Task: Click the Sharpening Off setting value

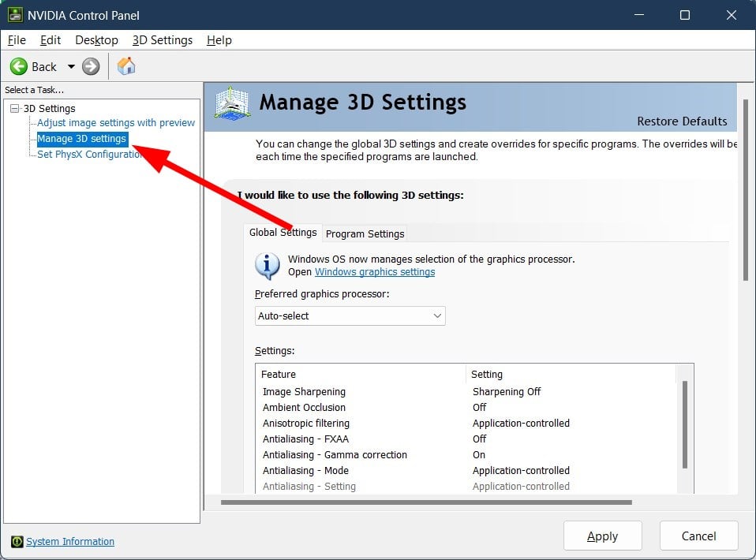Action: tap(507, 392)
